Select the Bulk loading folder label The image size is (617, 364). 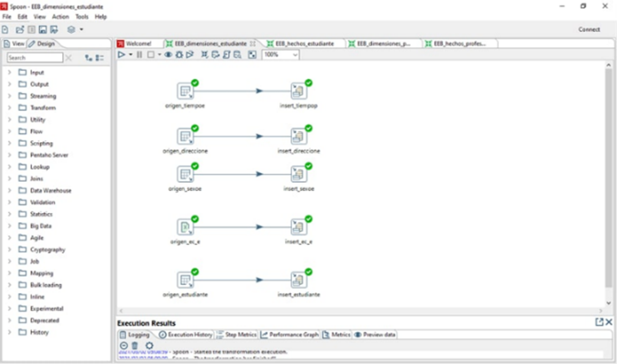46,285
